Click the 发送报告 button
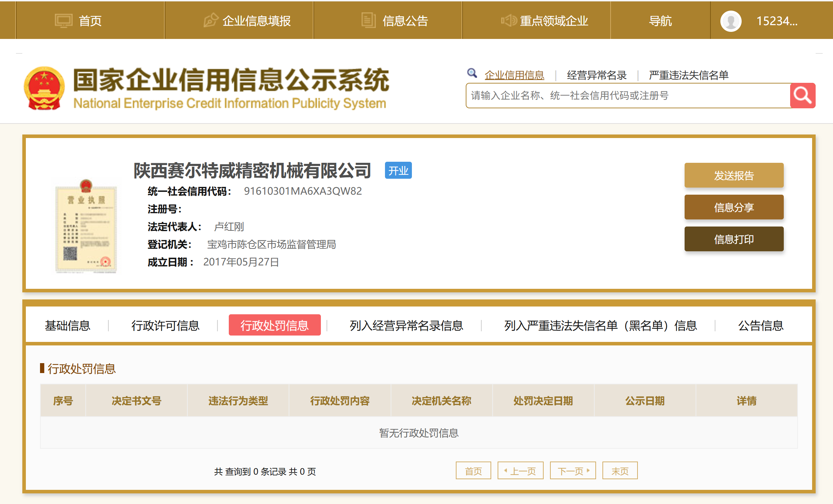The height and width of the screenshot is (504, 833). pos(733,175)
